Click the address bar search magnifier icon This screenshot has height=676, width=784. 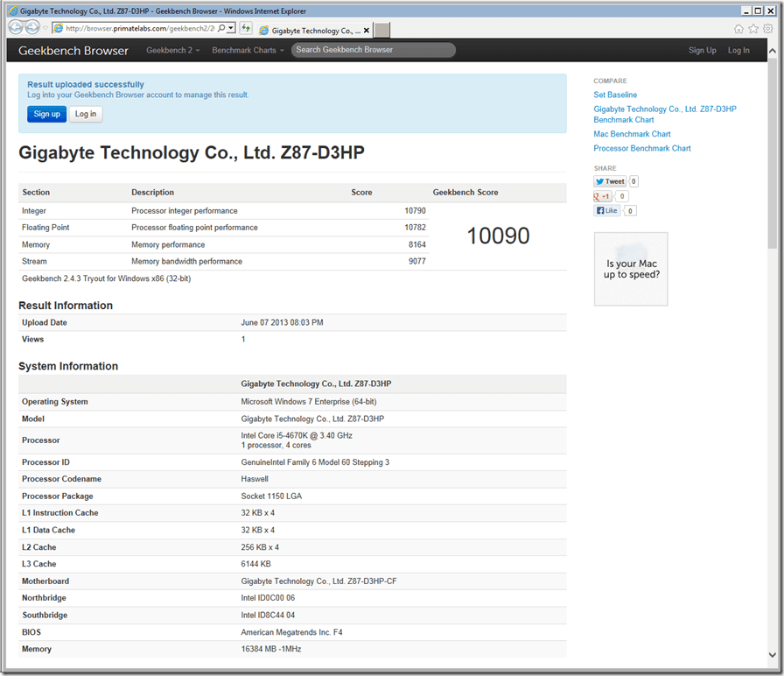coord(221,28)
